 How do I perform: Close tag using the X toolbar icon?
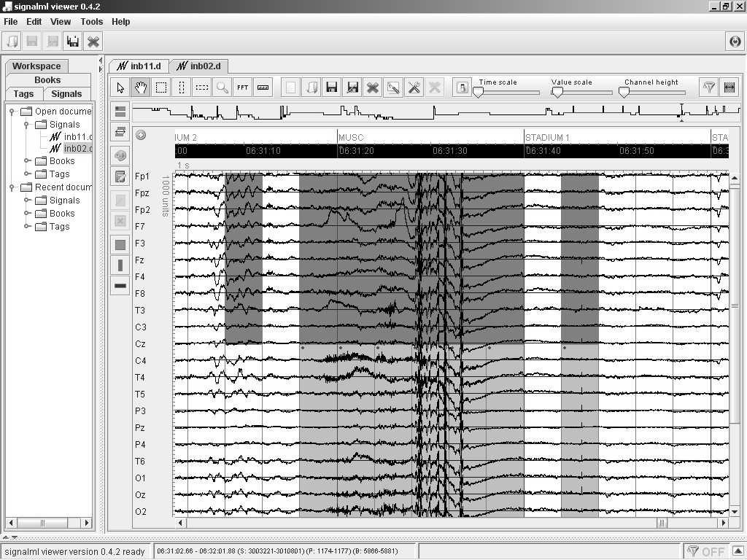coord(373,87)
